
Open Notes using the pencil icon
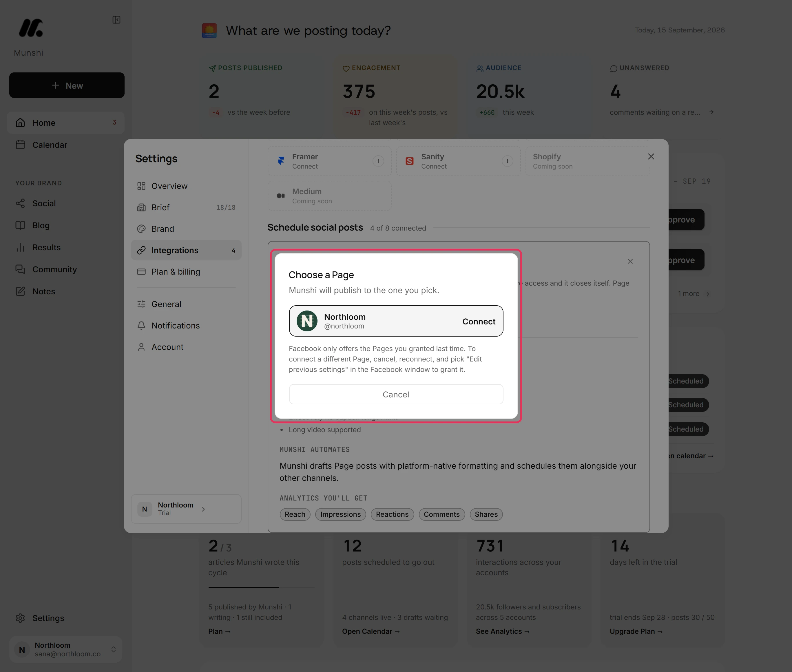pos(20,291)
